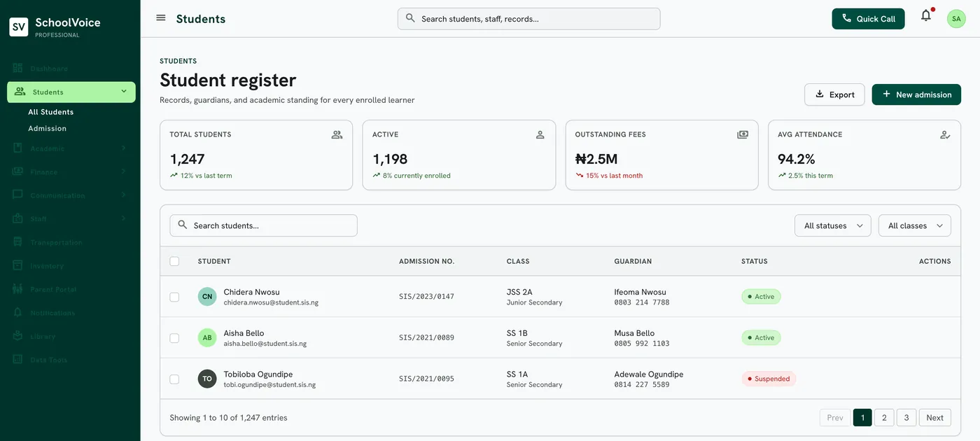Click the page 1 pagination button
Image resolution: width=980 pixels, height=441 pixels.
tap(862, 418)
